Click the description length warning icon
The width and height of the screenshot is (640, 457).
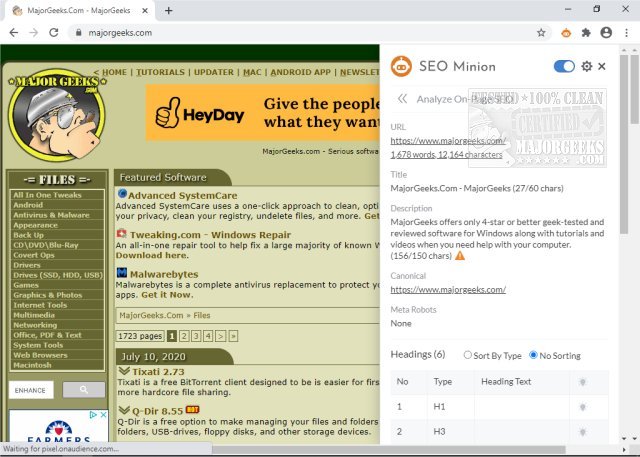(460, 255)
